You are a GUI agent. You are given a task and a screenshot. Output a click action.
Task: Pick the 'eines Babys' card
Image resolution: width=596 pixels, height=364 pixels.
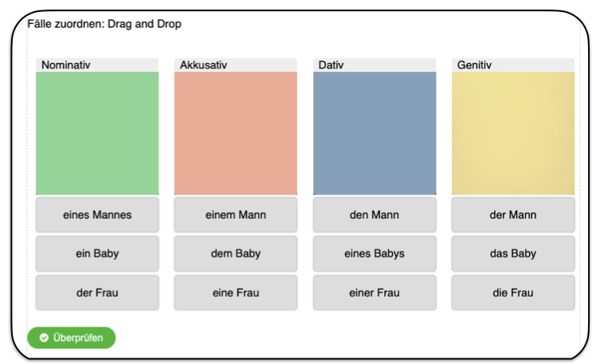coord(374,254)
